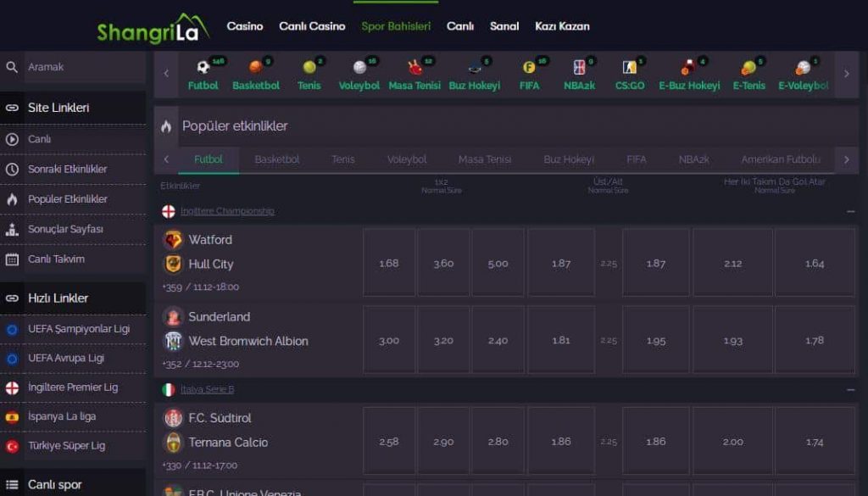Switch to the Tenis tab in popular events
Image resolution: width=868 pixels, height=496 pixels.
pyautogui.click(x=343, y=159)
